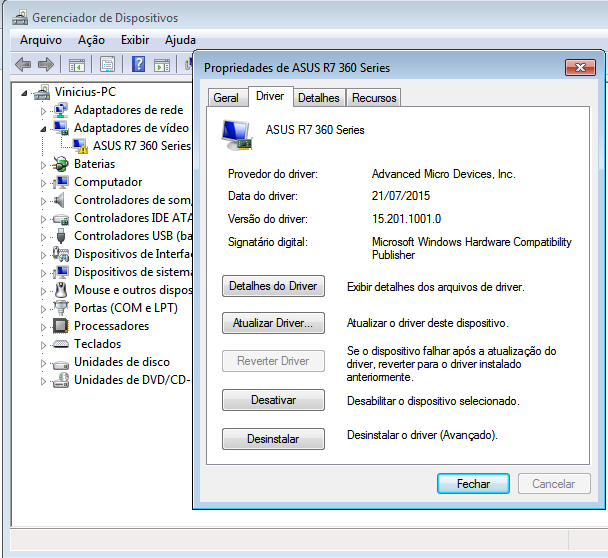Click the show/hide console tree toolbar icon
The width and height of the screenshot is (608, 558).
click(77, 65)
